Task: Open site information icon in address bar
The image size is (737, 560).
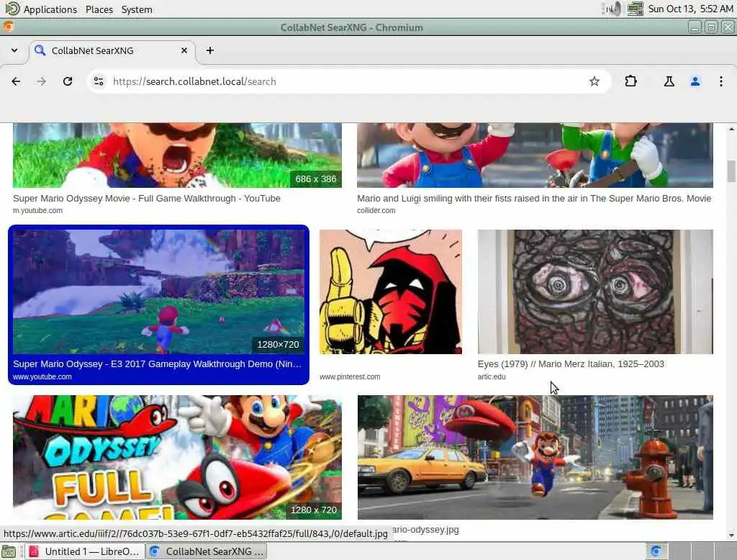Action: pyautogui.click(x=99, y=81)
